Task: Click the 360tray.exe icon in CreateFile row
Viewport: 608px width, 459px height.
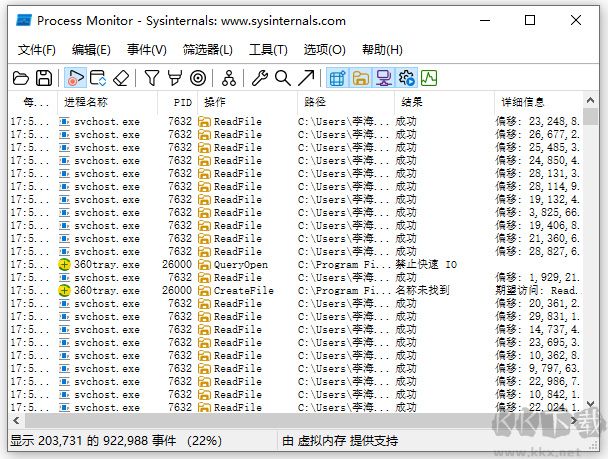Action: point(64,290)
